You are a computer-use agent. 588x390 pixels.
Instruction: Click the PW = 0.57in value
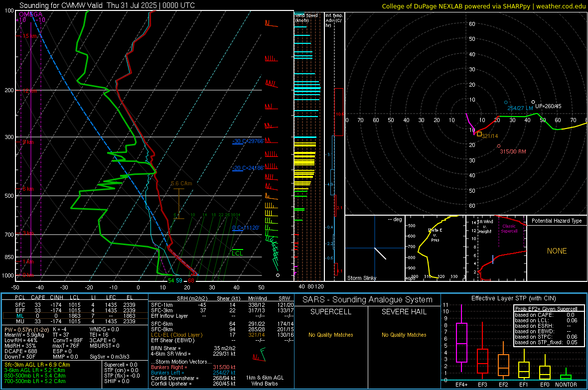[26, 330]
